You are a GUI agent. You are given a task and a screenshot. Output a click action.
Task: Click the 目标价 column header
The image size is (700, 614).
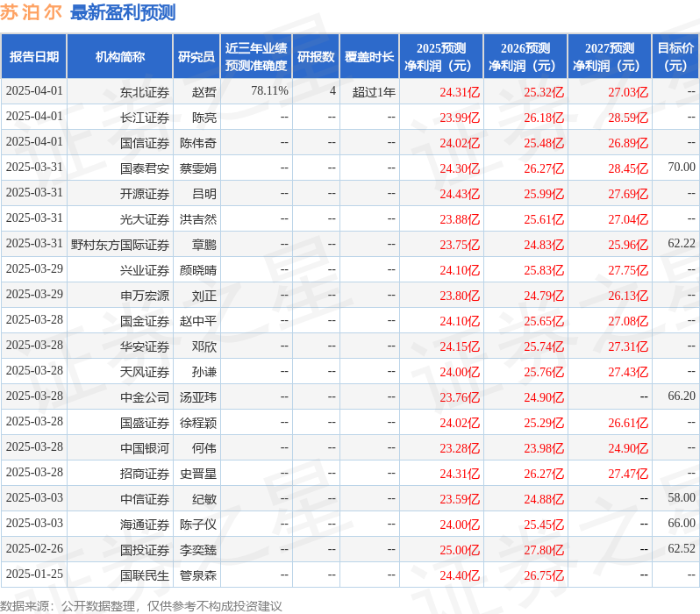pos(676,57)
